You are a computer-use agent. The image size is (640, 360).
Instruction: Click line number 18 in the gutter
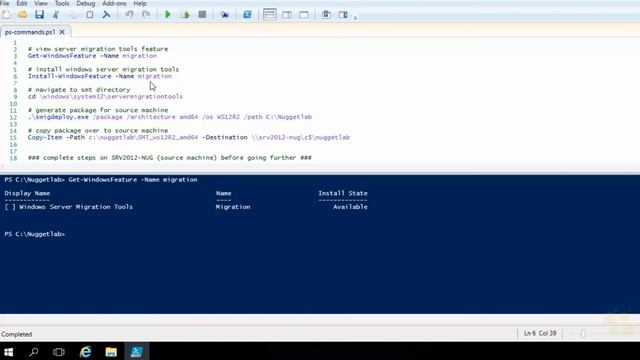[x=13, y=158]
